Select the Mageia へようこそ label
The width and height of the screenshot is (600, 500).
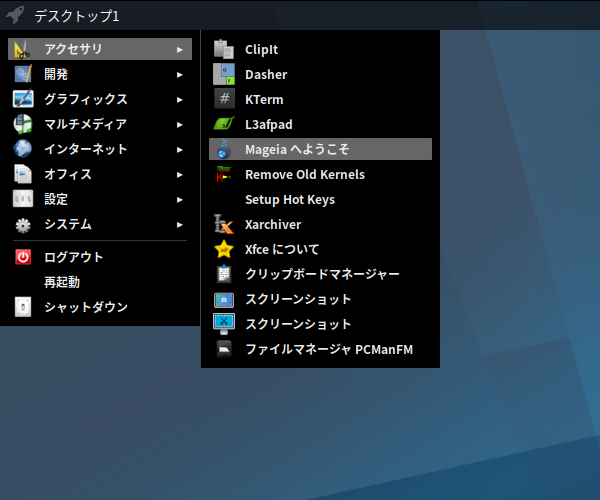pyautogui.click(x=297, y=149)
